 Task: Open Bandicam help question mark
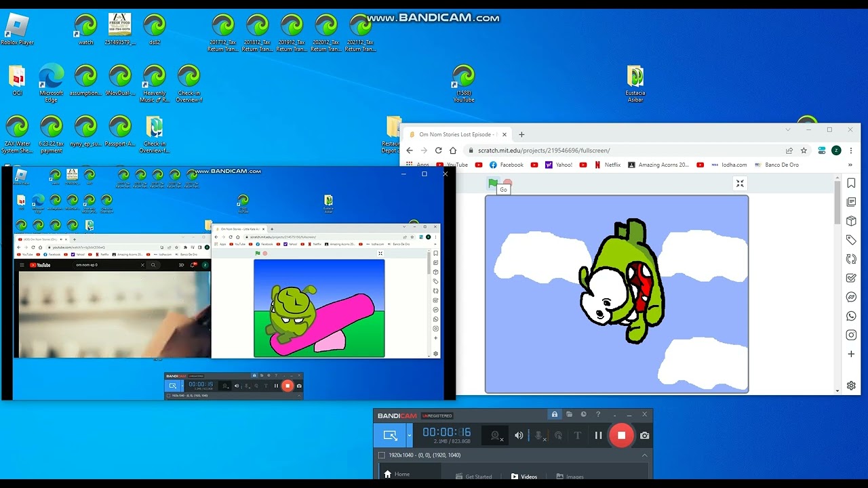pyautogui.click(x=597, y=414)
